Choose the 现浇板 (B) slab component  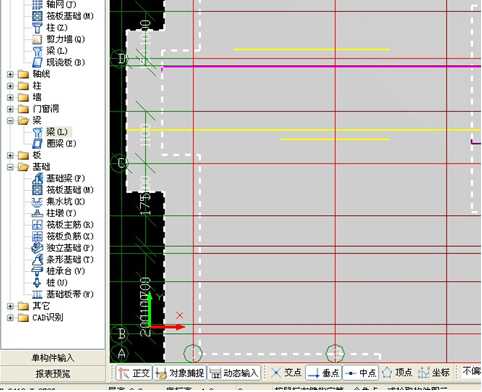click(59, 62)
